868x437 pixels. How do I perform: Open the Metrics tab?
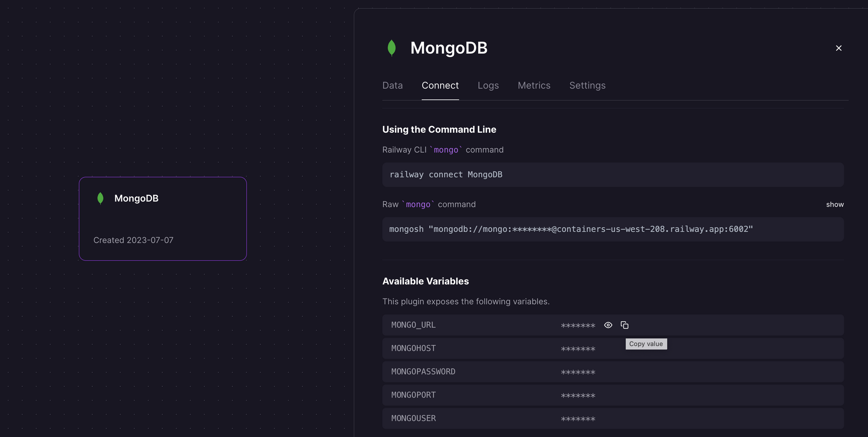(x=534, y=85)
